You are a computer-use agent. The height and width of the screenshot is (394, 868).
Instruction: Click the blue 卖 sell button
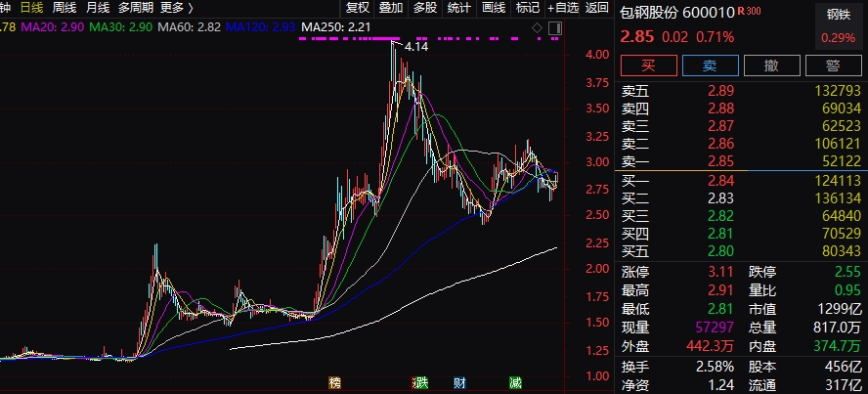[x=711, y=66]
